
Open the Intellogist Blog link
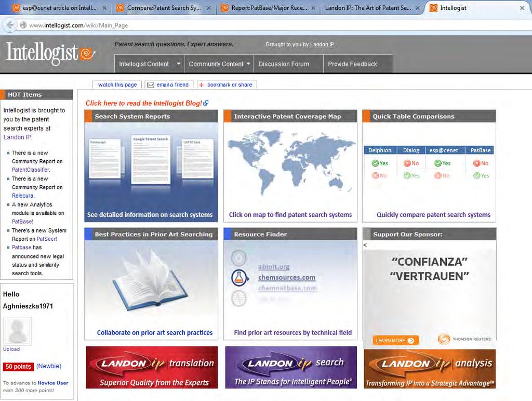144,103
